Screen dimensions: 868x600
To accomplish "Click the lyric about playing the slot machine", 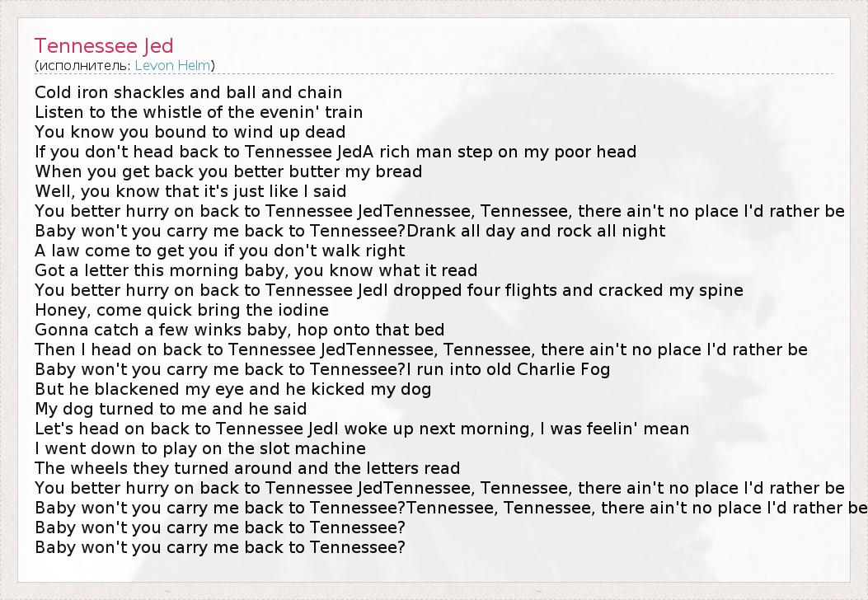I will point(200,448).
